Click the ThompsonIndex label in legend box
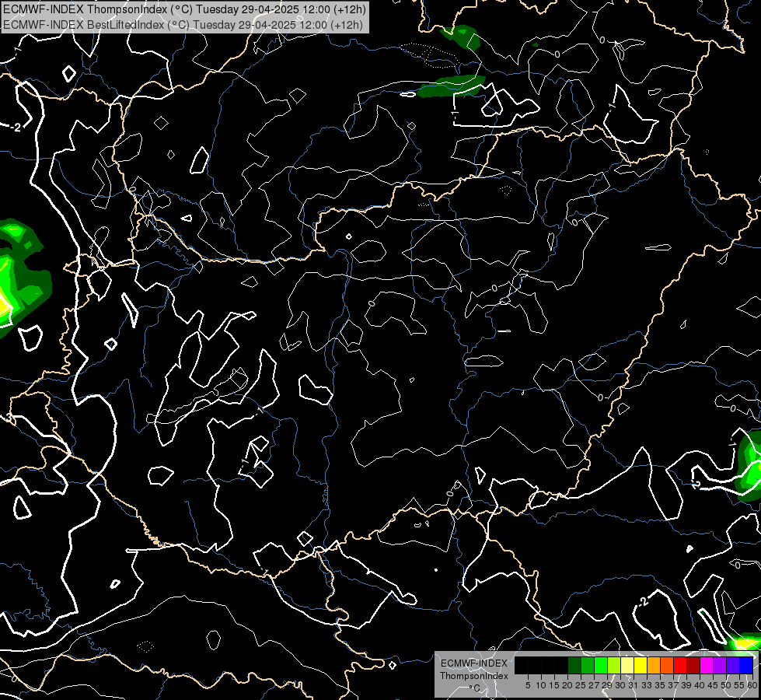Image resolution: width=761 pixels, height=700 pixels. (x=474, y=676)
